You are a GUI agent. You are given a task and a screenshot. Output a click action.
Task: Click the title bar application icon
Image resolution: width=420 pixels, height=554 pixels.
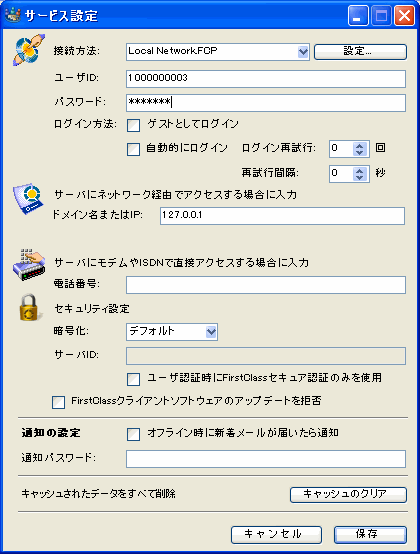coord(13,15)
